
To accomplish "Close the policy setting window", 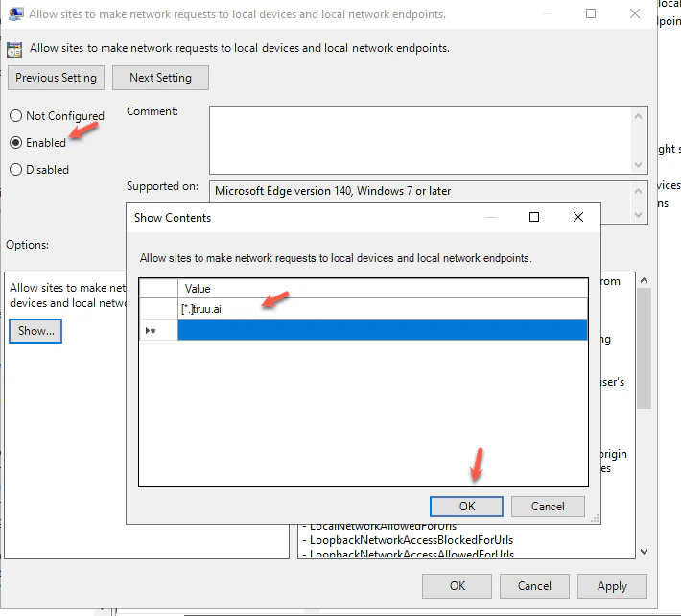I will coord(635,13).
